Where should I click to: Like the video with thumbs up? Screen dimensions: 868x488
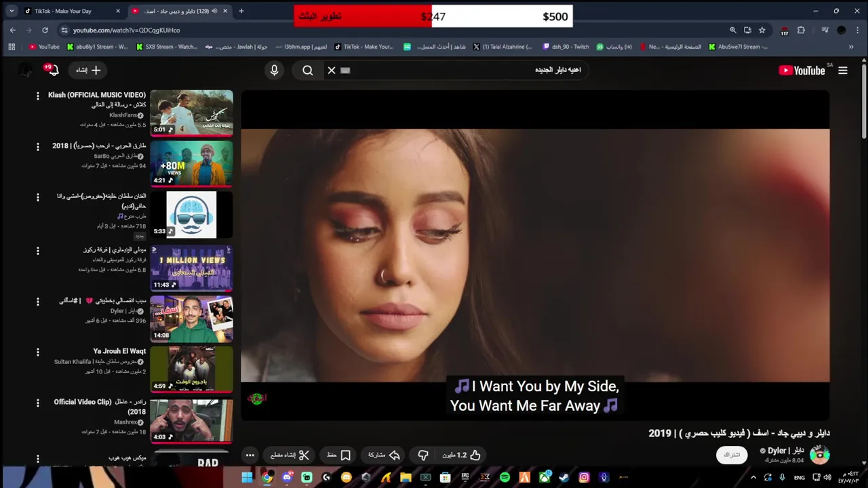(x=461, y=455)
